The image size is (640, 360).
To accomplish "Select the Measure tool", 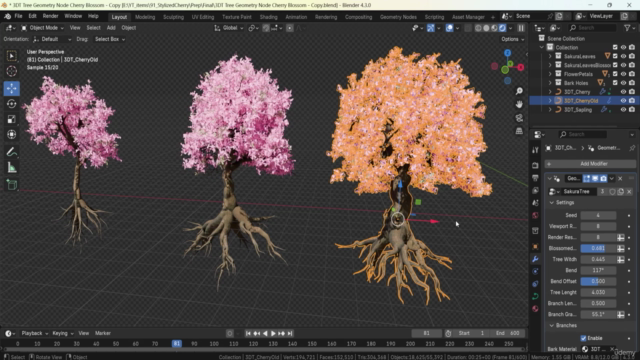I will click(x=11, y=167).
